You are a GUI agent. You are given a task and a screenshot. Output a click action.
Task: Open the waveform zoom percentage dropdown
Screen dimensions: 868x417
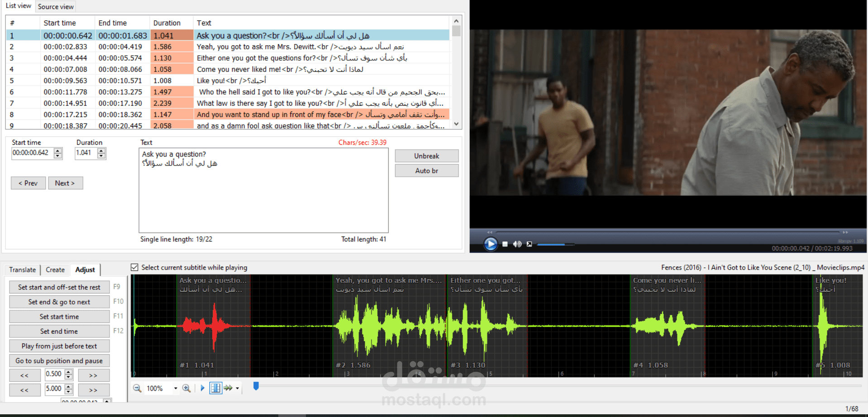176,389
